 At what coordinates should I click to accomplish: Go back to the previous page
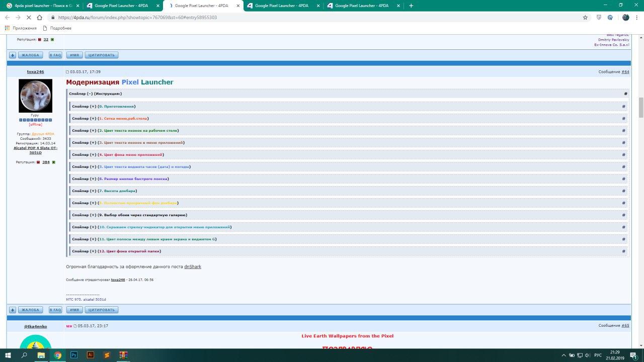(x=7, y=17)
